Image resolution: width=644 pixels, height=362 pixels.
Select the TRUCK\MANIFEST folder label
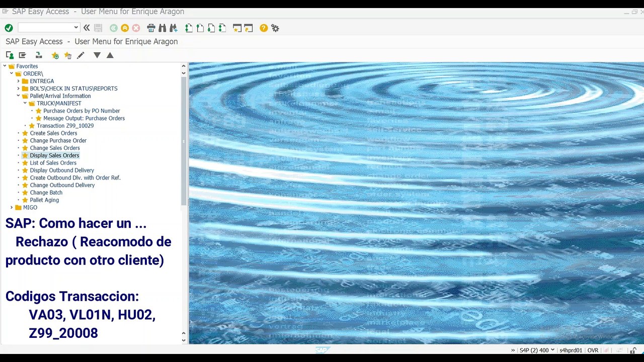pos(59,103)
